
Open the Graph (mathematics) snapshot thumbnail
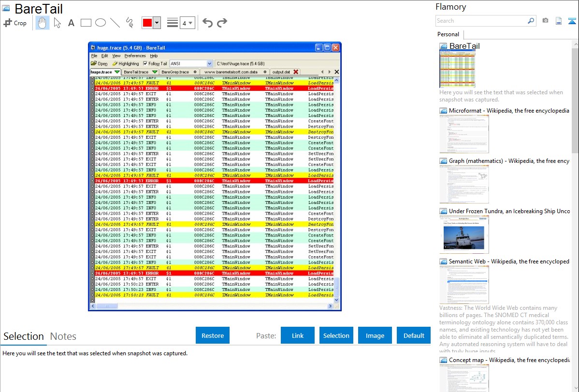point(464,184)
